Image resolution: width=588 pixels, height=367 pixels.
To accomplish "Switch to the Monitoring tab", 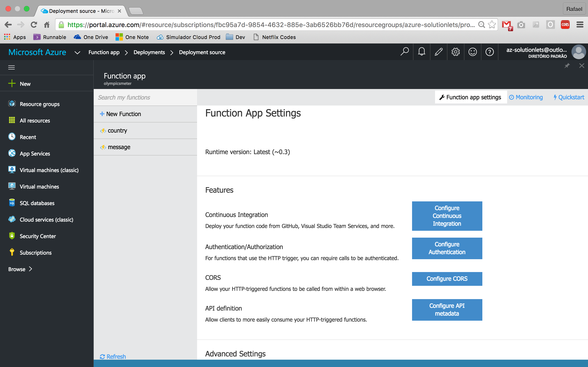I will coord(526,97).
